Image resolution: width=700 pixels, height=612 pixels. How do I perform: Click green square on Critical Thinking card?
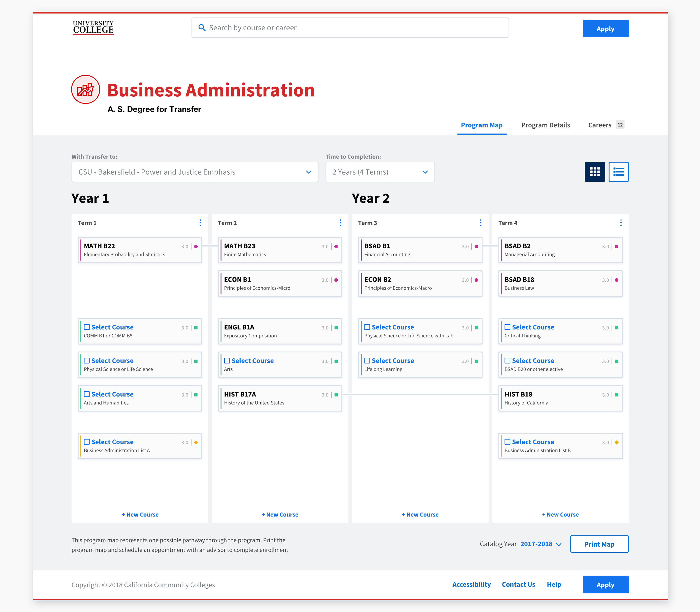coord(617,328)
